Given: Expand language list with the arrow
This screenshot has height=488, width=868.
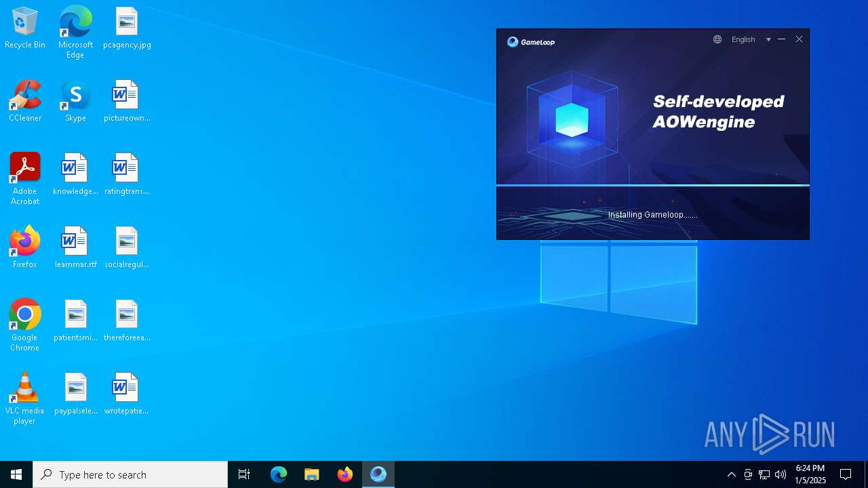Looking at the screenshot, I should tap(768, 40).
